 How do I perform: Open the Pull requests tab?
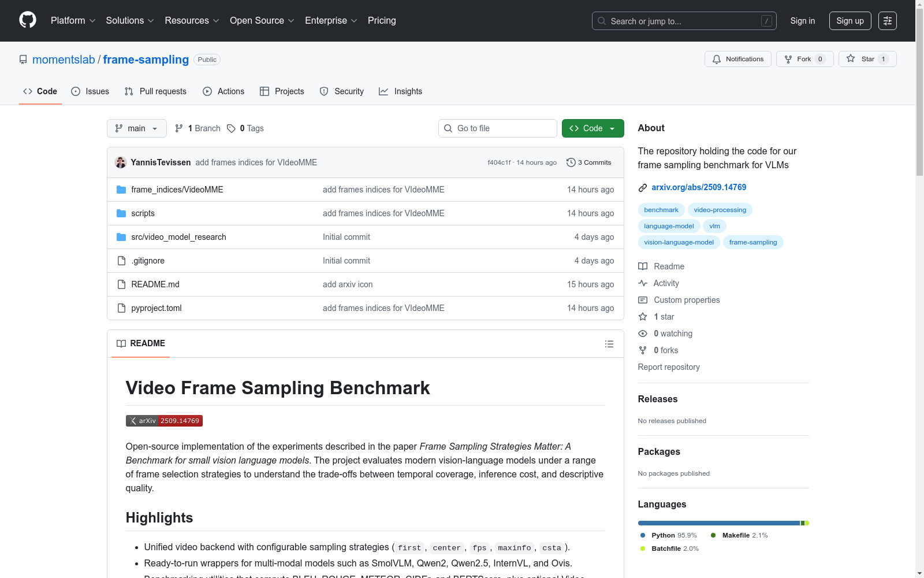pos(155,91)
